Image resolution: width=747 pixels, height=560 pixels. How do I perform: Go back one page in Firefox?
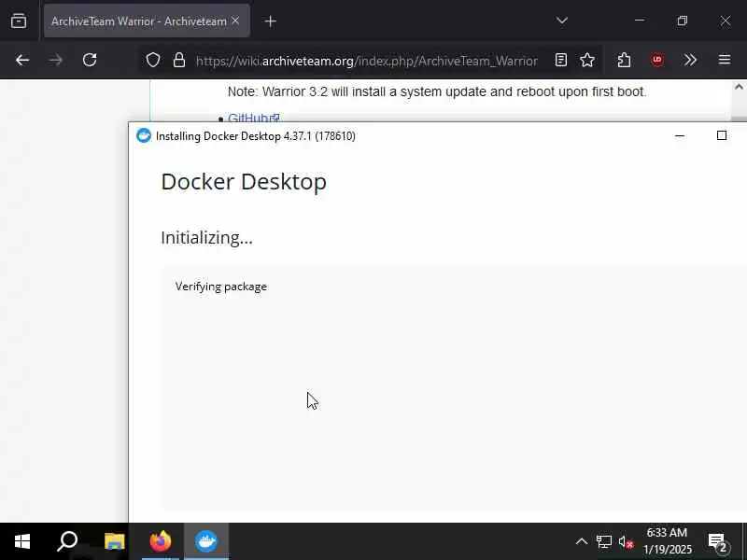[x=22, y=60]
